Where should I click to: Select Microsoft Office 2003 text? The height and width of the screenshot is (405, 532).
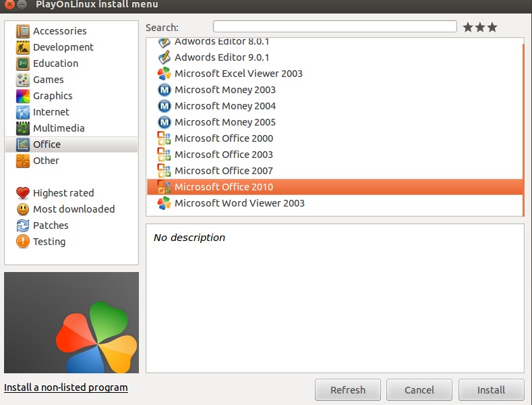point(224,155)
